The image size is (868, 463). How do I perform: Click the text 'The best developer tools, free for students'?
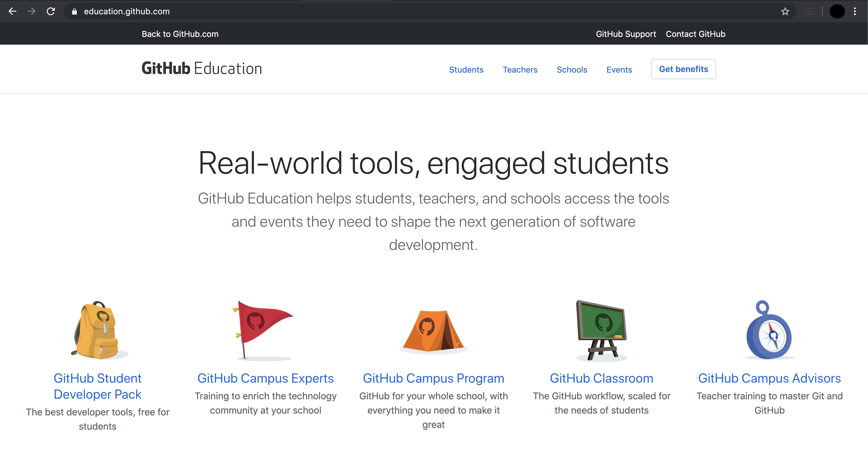click(97, 419)
